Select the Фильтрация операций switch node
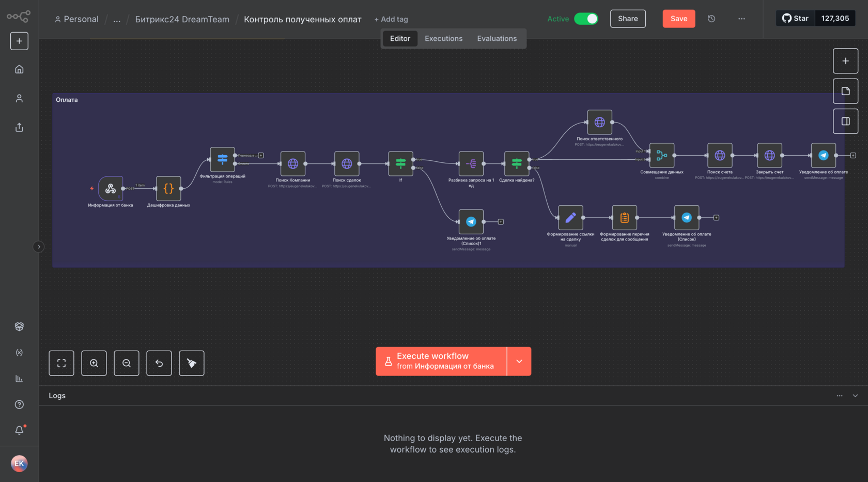This screenshot has width=868, height=482. point(222,159)
